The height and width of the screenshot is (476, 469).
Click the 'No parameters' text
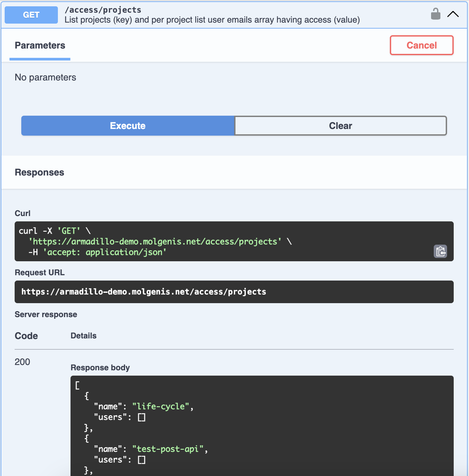point(46,77)
